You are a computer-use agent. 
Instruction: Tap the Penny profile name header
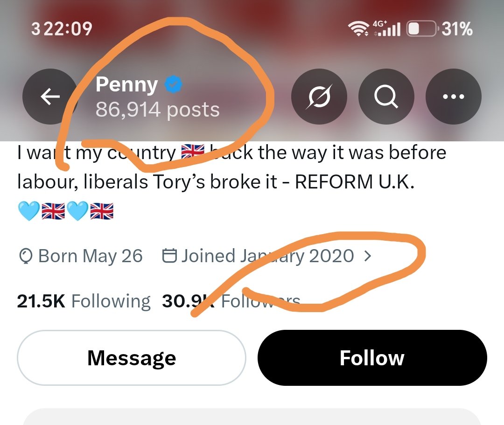pos(126,85)
